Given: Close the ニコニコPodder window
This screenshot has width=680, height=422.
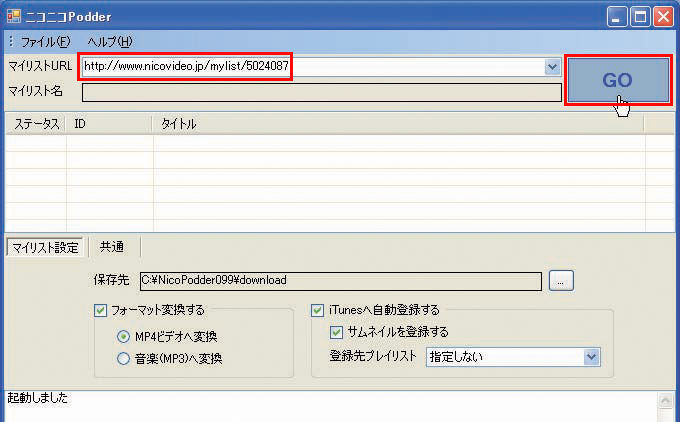Looking at the screenshot, I should (664, 17).
